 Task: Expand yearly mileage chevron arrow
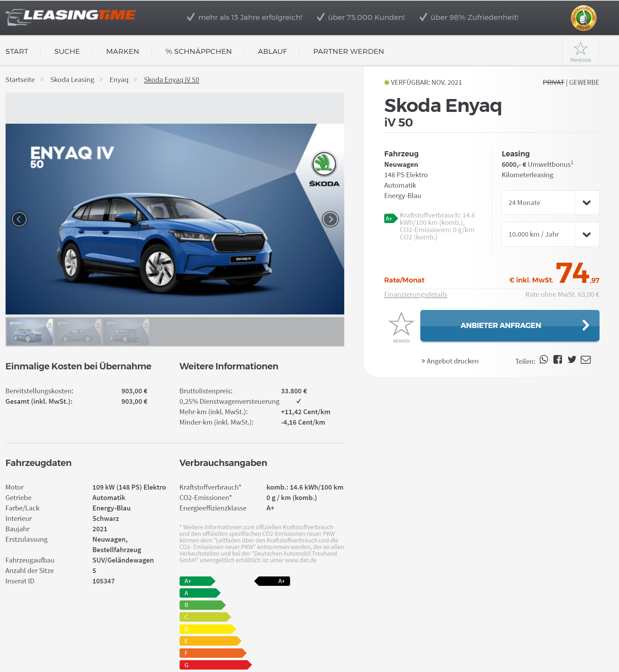tap(587, 235)
